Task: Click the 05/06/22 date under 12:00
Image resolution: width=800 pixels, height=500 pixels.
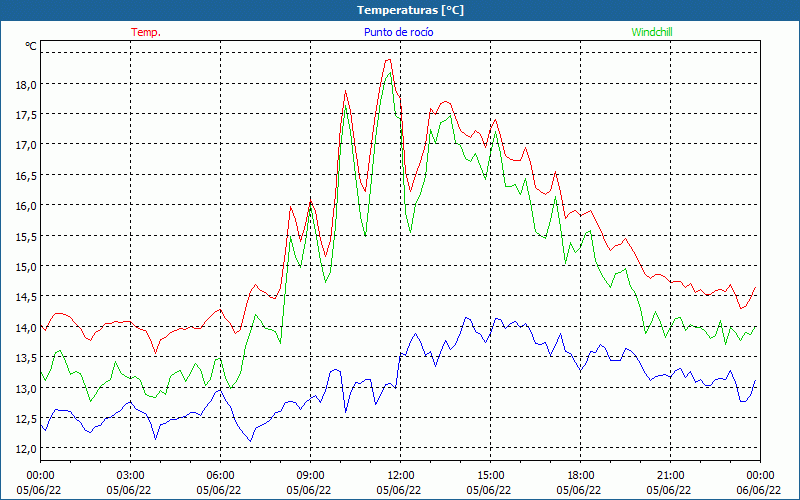Action: click(398, 490)
